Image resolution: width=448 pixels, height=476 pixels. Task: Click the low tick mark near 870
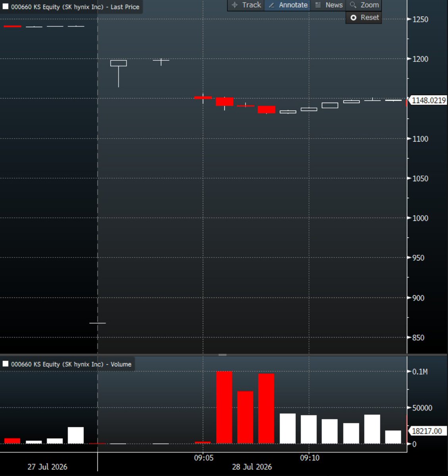point(98,323)
